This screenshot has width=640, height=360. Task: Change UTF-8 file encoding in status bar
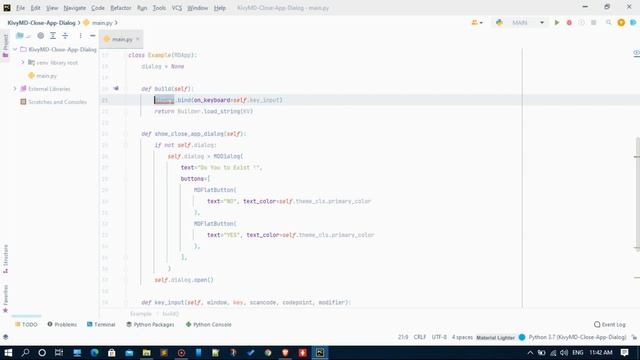pos(439,337)
